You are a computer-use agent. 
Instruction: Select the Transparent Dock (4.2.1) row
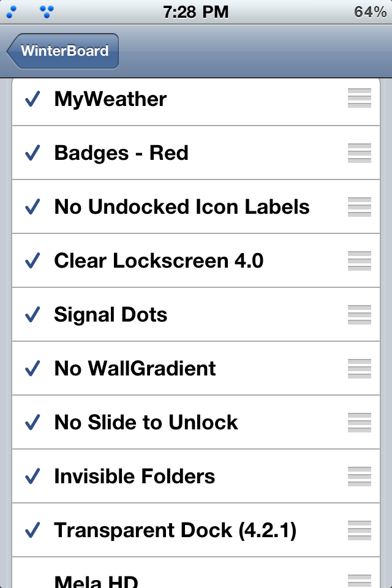(196, 530)
